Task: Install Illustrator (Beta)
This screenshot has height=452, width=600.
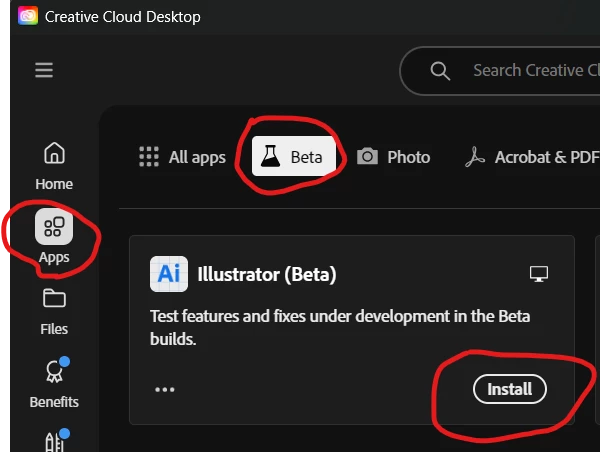Action: tap(510, 389)
